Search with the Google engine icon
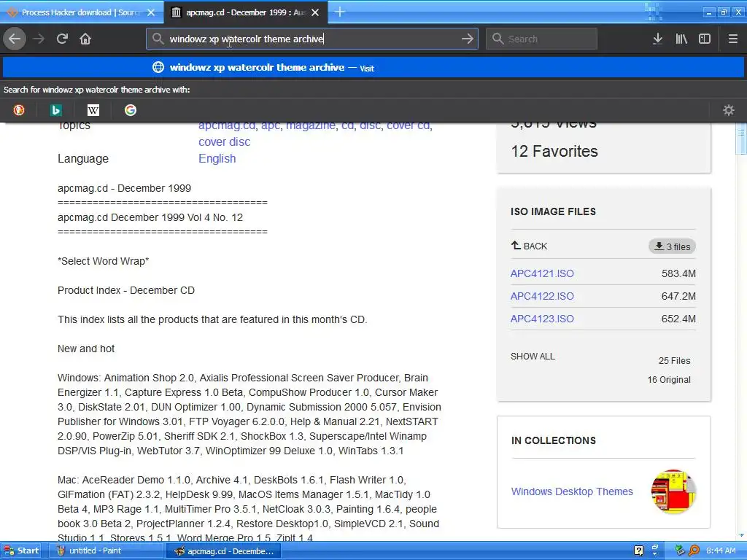Screen dimensions: 747x560 [x=131, y=111]
